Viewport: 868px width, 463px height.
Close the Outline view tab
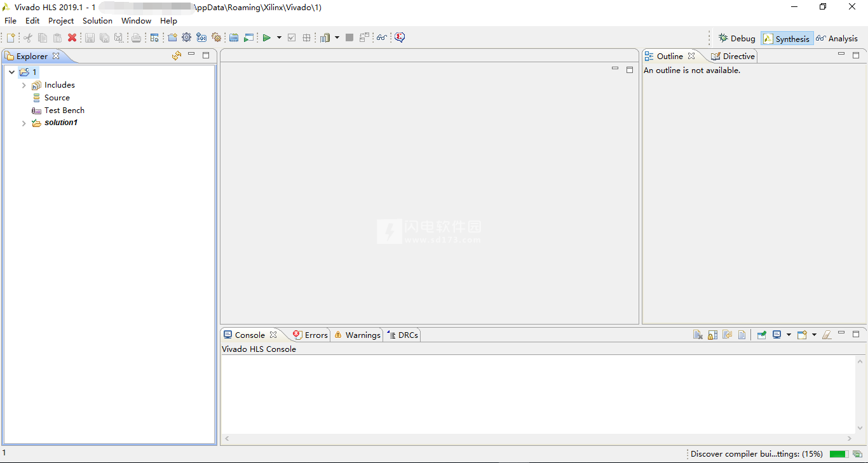[x=691, y=56]
